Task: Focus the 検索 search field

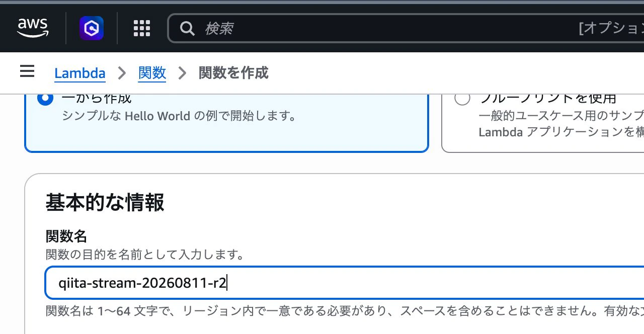Action: click(x=406, y=28)
